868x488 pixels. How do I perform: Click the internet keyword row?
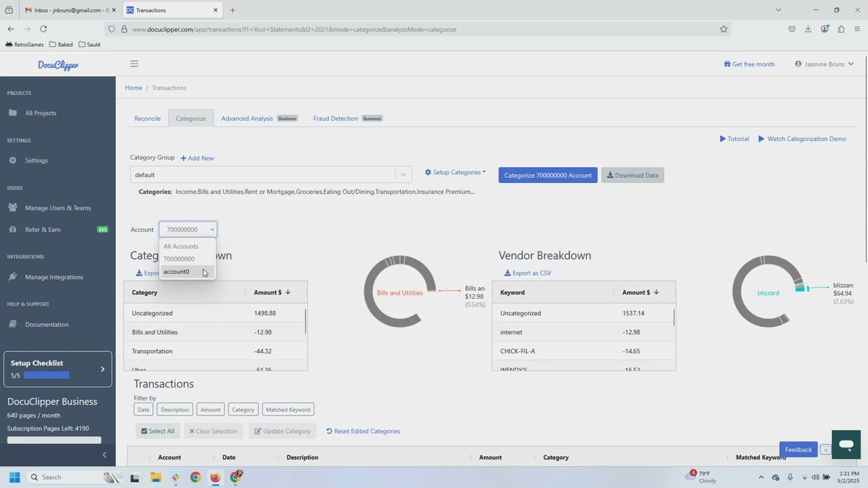click(x=583, y=332)
